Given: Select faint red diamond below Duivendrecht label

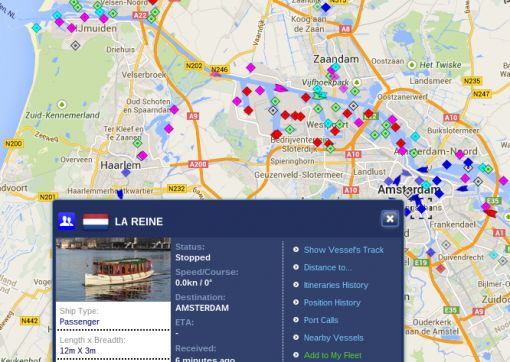Looking at the screenshot, I should click(441, 268).
